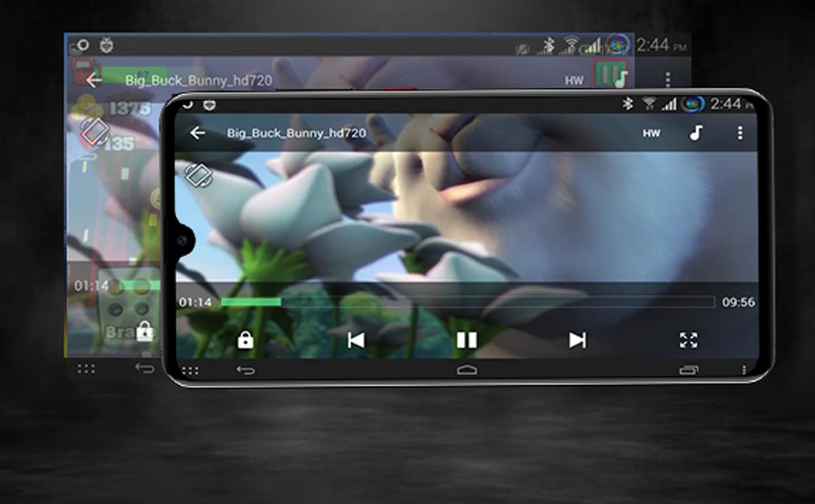The image size is (815, 504).
Task: Tap music note icon in background player window
Action: coord(620,79)
